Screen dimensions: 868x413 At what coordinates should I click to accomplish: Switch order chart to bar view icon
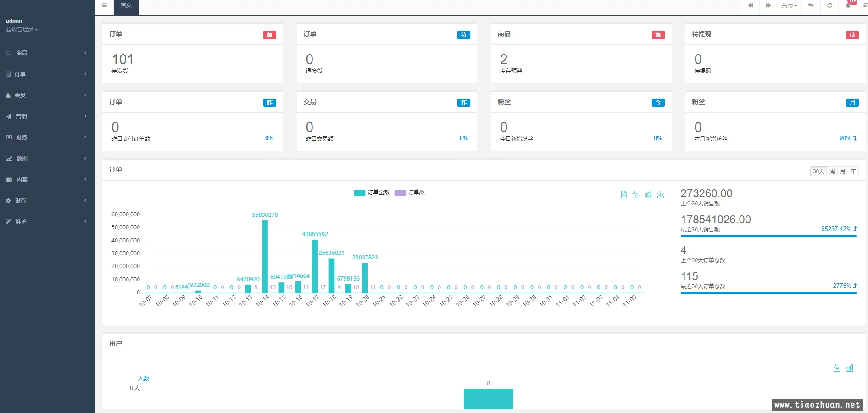(x=648, y=194)
